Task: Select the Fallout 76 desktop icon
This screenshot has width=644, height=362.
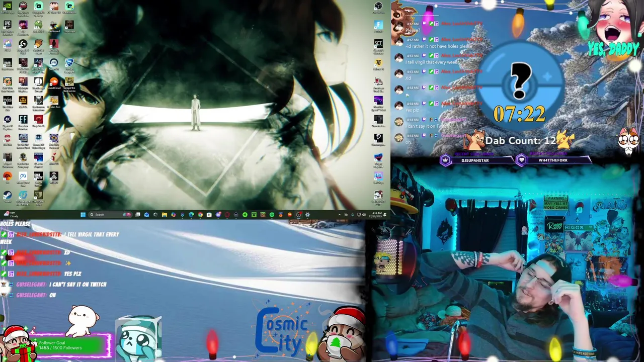Action: [x=378, y=64]
